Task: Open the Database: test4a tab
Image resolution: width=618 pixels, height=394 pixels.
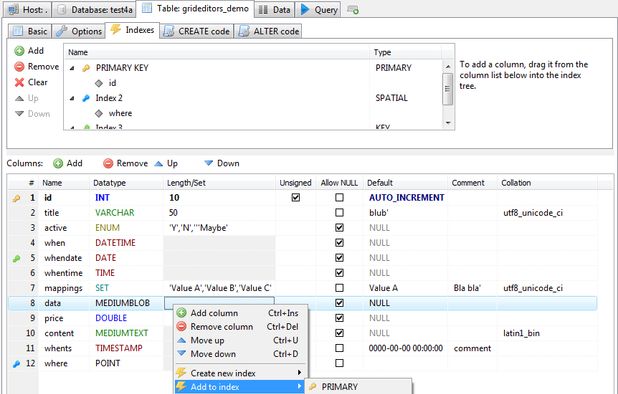Action: (x=95, y=10)
